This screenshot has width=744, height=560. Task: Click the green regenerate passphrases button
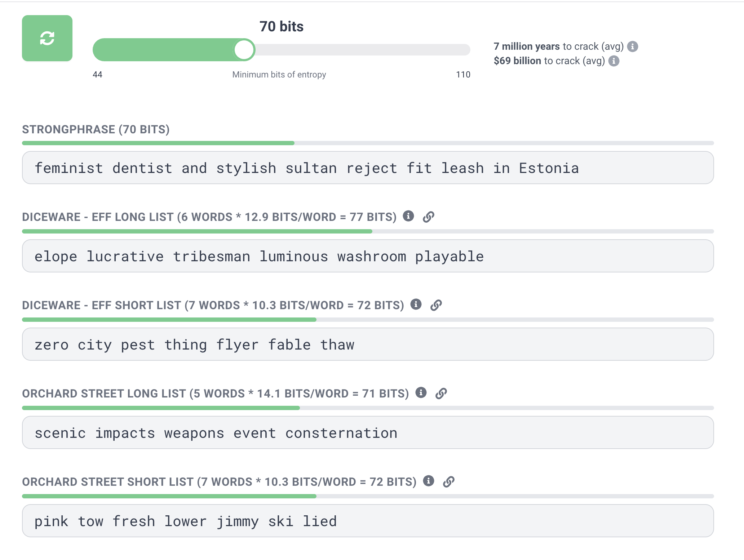pos(47,38)
